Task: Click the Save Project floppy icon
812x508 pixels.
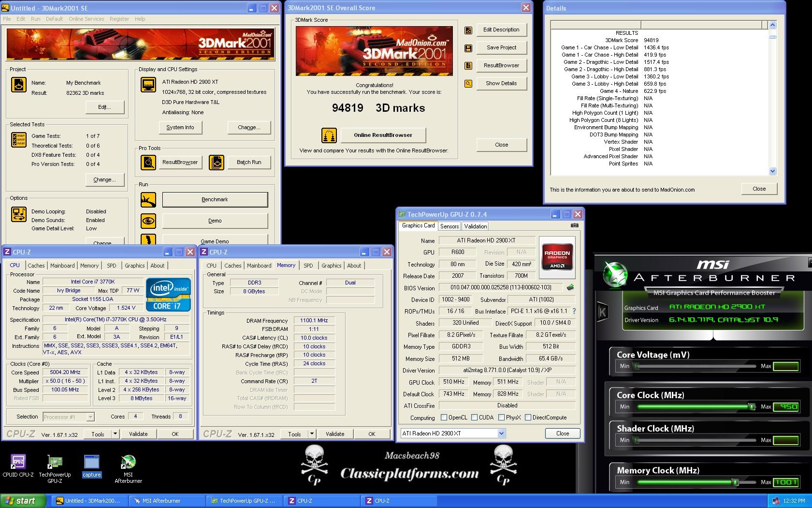Action: click(x=468, y=48)
